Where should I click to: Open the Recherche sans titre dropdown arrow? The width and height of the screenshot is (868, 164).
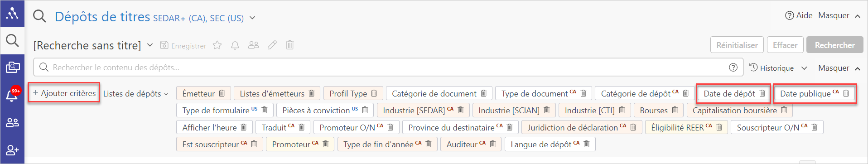click(x=150, y=45)
